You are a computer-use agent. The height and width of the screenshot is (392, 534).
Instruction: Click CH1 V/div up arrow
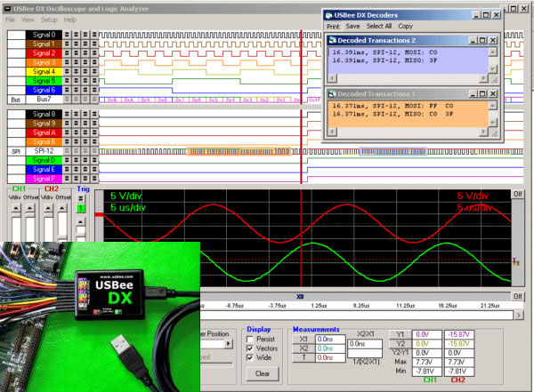pos(16,208)
